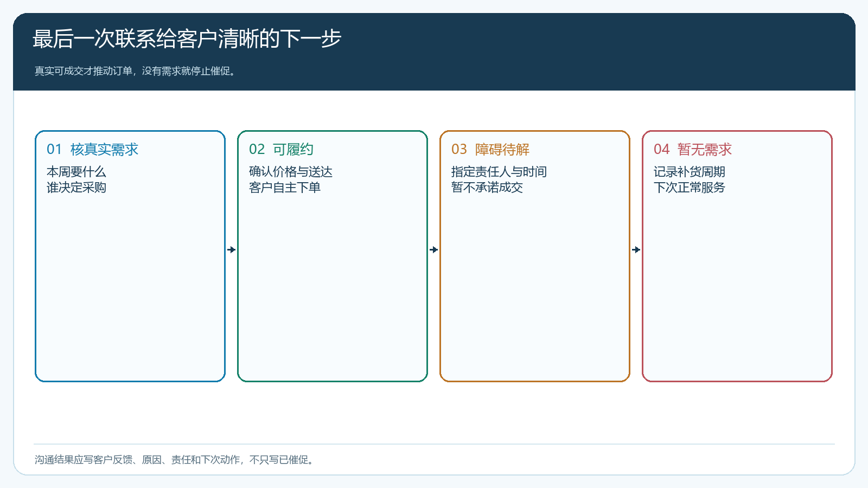Select the 03 障碍待解 card heading

tap(490, 149)
